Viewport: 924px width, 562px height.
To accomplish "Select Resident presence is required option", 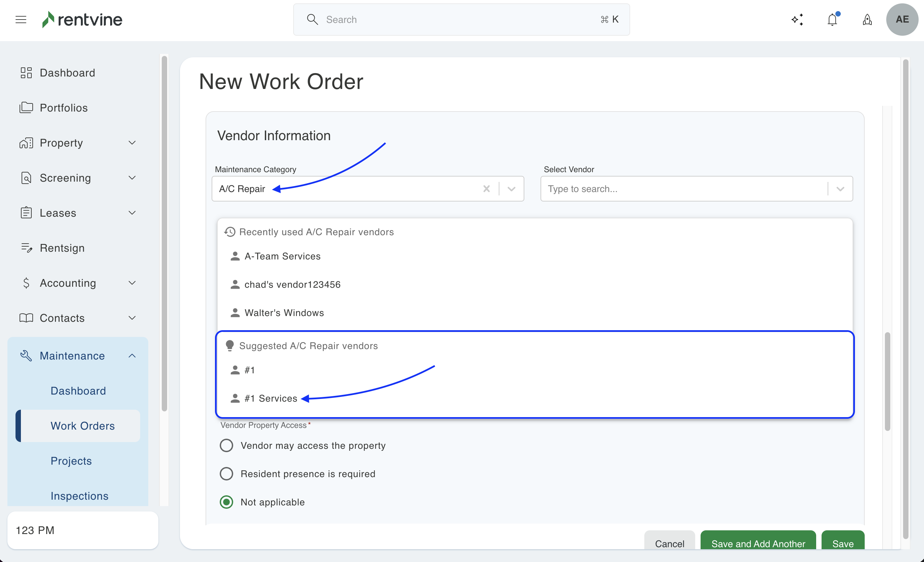I will pyautogui.click(x=226, y=473).
